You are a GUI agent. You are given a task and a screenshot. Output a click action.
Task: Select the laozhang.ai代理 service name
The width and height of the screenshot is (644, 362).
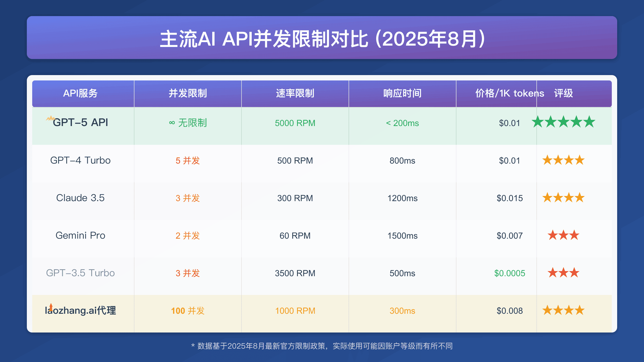(x=80, y=311)
